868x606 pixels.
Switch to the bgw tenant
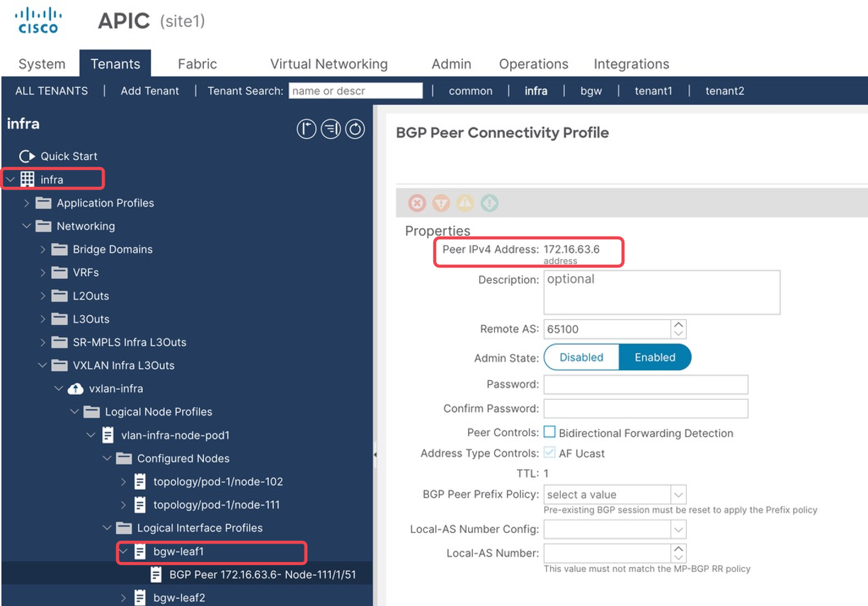(x=590, y=91)
